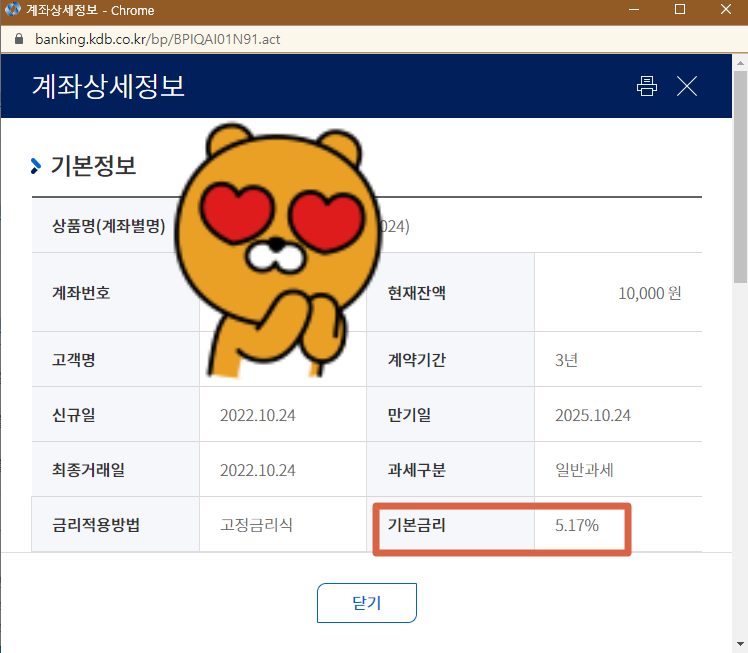Select the 계좌번호 label

pyautogui.click(x=81, y=292)
